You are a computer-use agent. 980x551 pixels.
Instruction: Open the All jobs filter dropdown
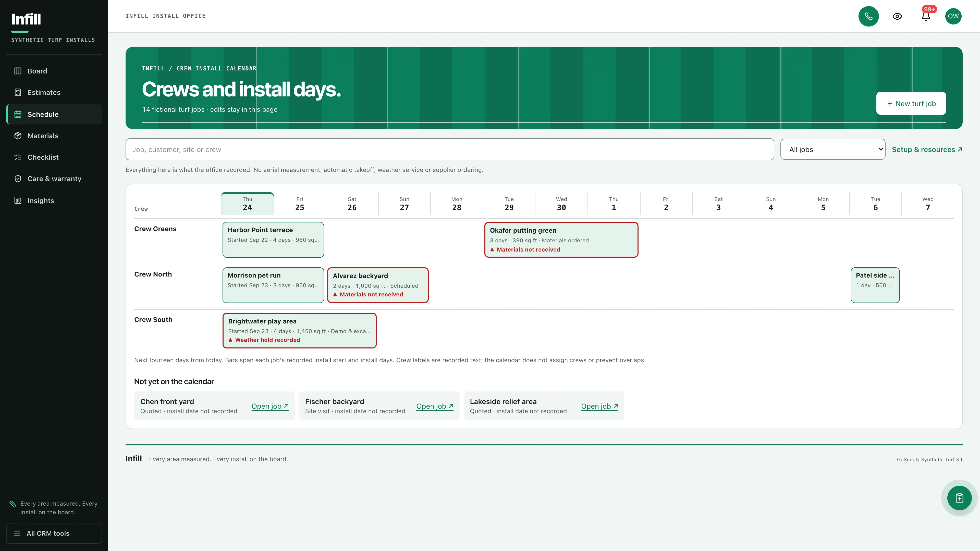pyautogui.click(x=833, y=149)
